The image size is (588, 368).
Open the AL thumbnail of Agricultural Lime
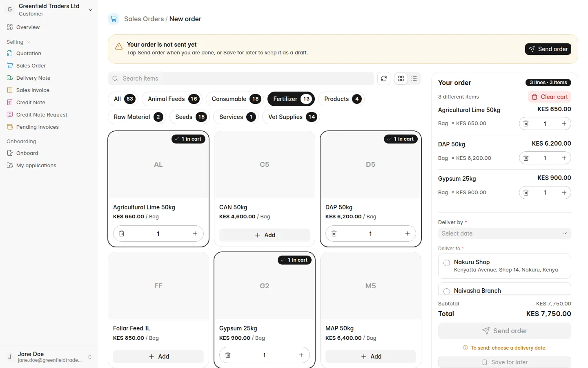coord(158,165)
